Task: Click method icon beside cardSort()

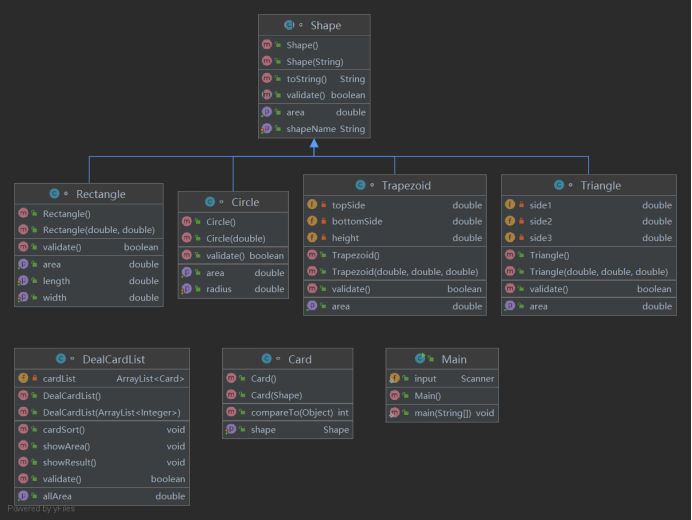Action: tap(23, 429)
